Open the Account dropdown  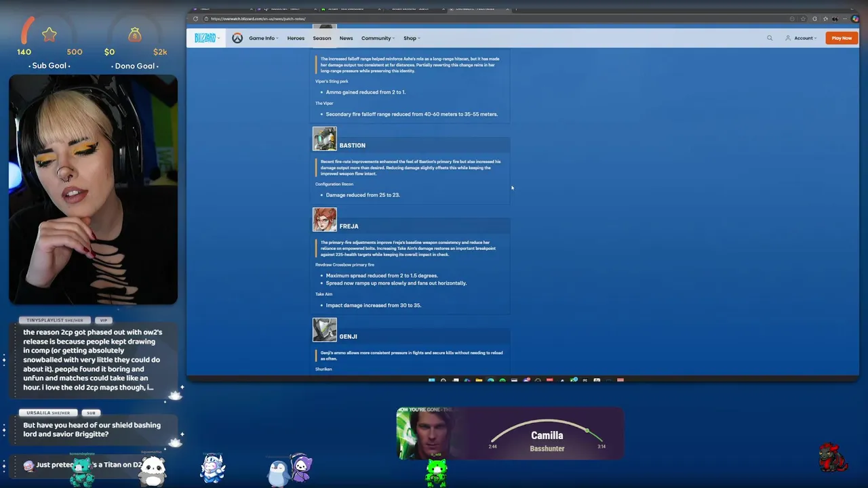[802, 38]
